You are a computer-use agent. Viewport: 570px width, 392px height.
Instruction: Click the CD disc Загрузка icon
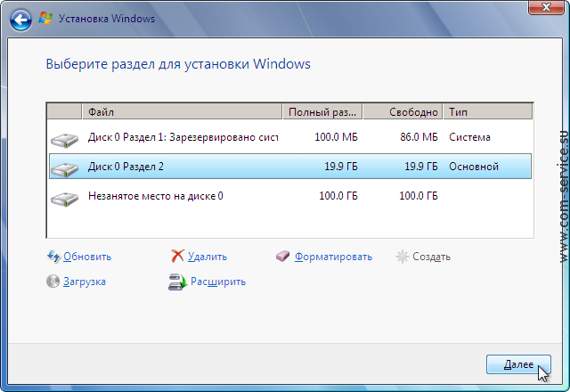click(53, 282)
